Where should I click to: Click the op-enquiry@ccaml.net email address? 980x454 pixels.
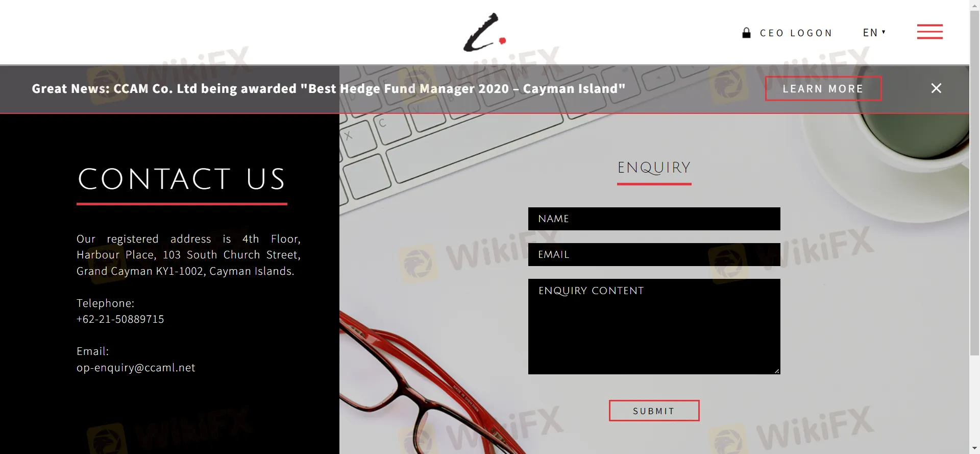[136, 368]
